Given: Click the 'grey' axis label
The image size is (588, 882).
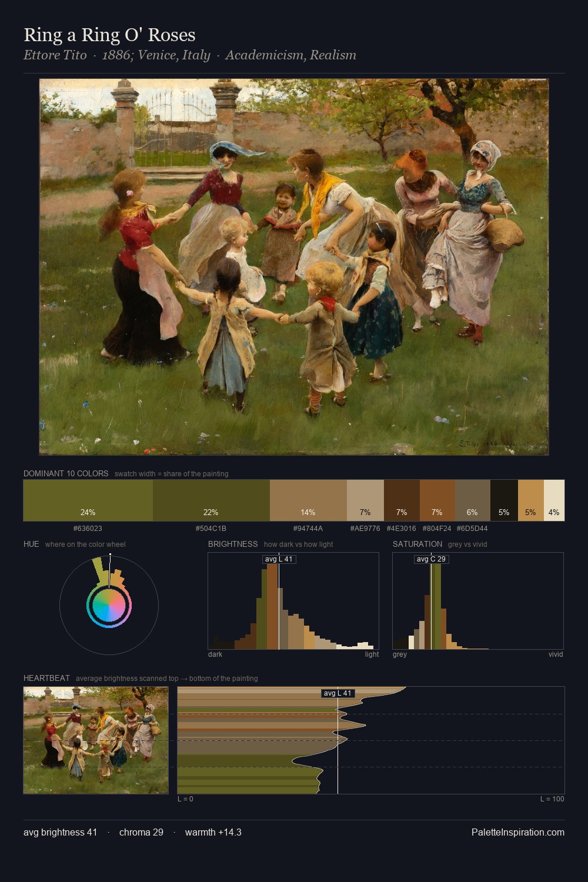Looking at the screenshot, I should click(400, 654).
